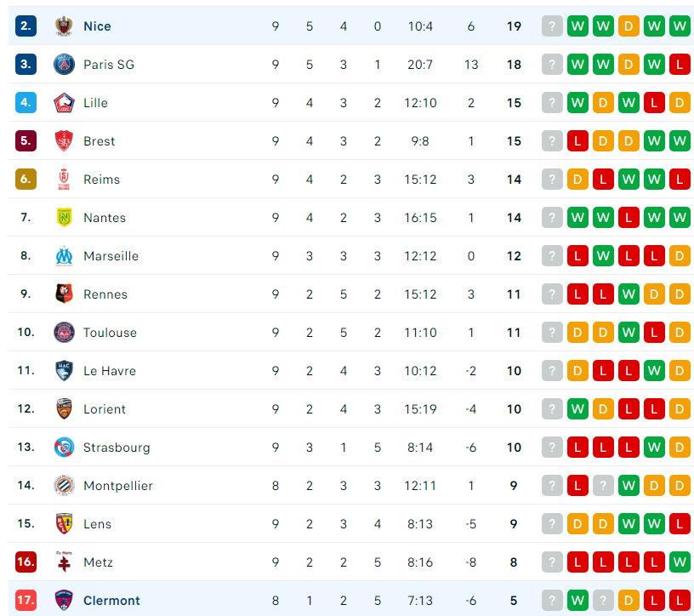
Task: Click the Brest club badge
Action: point(64,141)
